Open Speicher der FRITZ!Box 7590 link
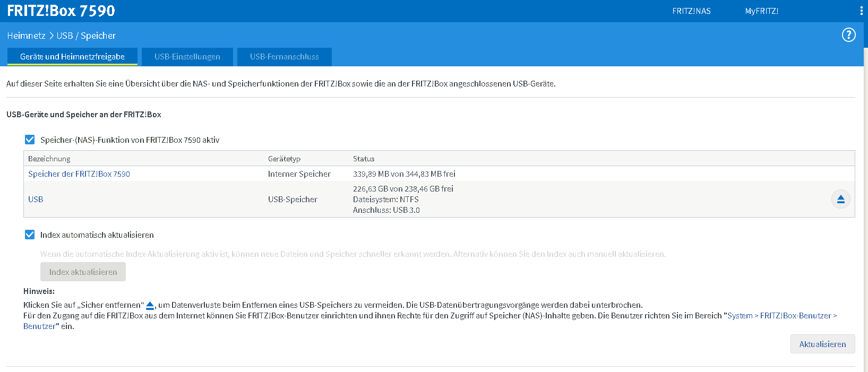Viewport: 868px width, 372px height. 79,174
